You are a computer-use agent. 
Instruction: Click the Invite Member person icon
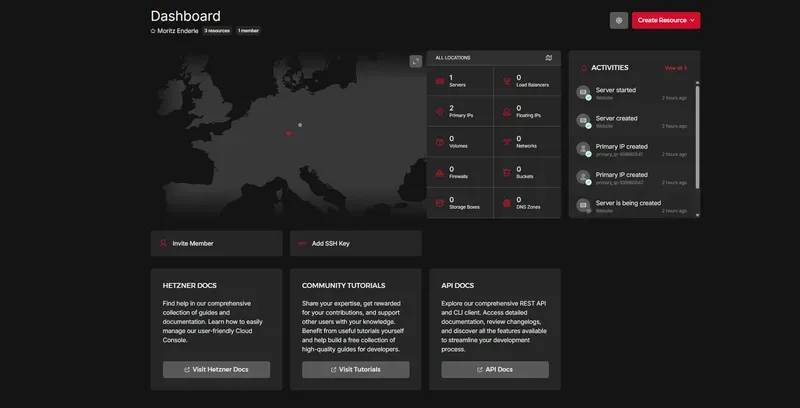(163, 243)
